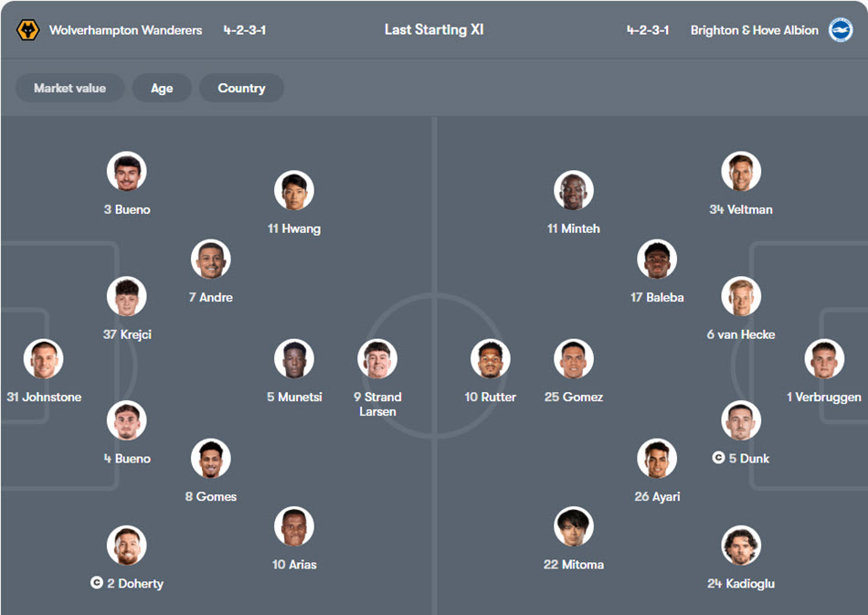Click the captain badge beside Dunk
Viewport: 868px width, 615px height.
pos(718,458)
